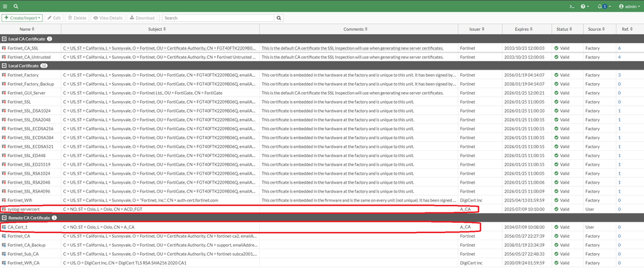Viewport: 644px width, 268px height.
Task: Collapse the Local CA Certificate group
Action: point(4,39)
